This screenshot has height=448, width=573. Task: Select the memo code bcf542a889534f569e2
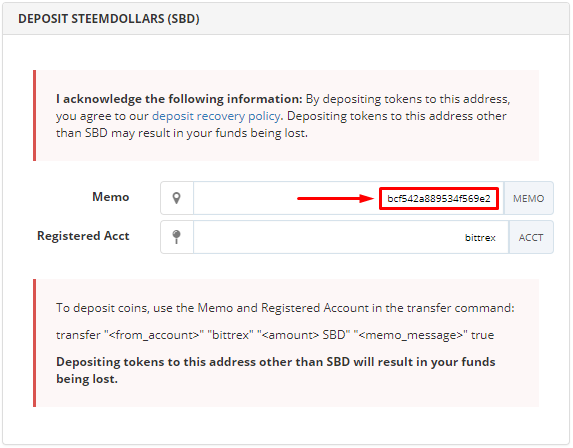coord(439,198)
